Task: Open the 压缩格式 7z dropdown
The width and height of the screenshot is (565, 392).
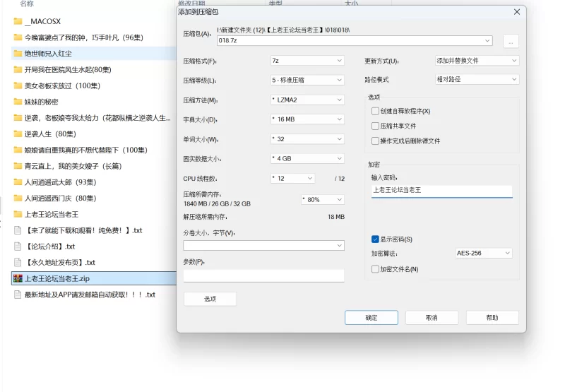Action: [307, 61]
